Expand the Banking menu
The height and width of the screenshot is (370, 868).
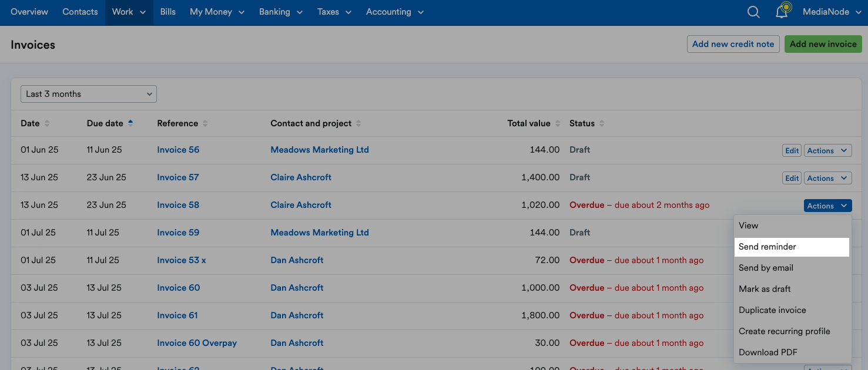pos(281,12)
